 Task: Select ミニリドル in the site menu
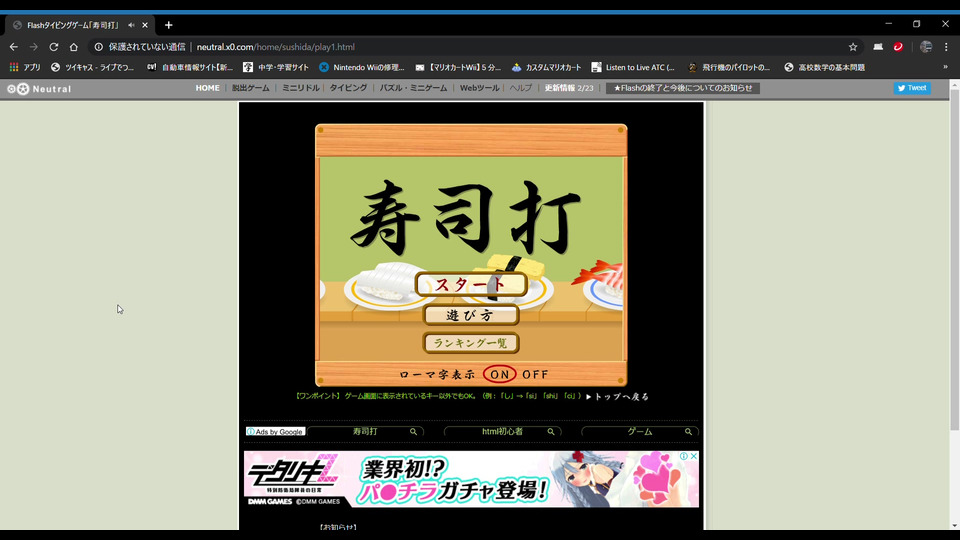point(301,88)
